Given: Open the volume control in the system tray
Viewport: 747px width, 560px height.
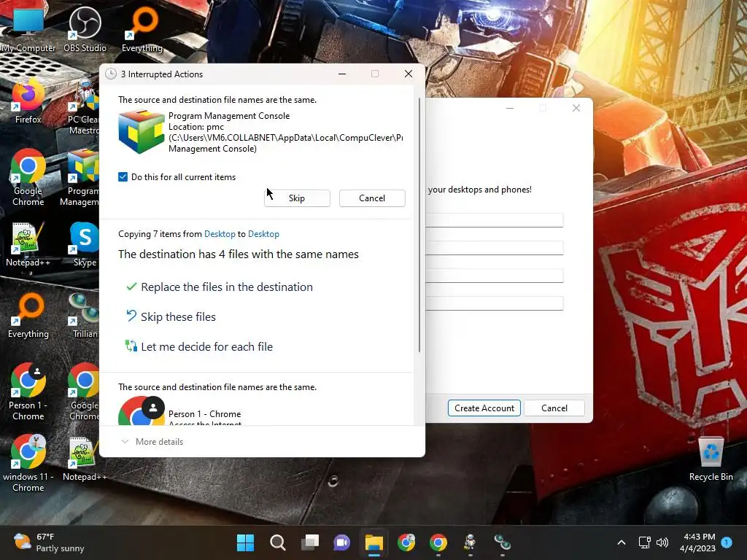Looking at the screenshot, I should pos(662,542).
